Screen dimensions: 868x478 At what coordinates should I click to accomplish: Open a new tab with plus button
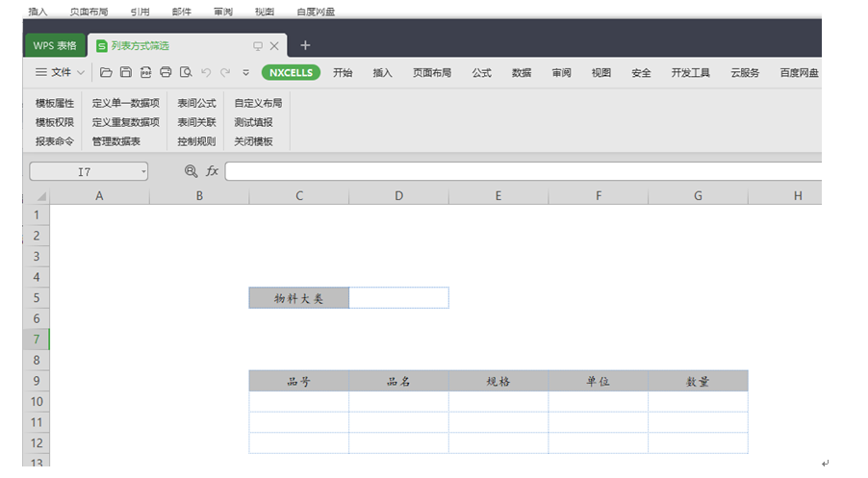(305, 45)
